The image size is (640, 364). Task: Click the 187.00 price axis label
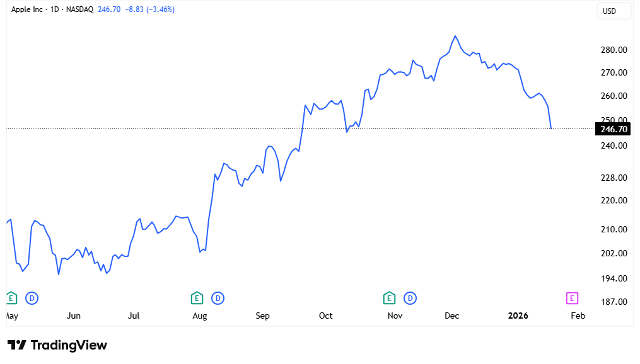[614, 302]
